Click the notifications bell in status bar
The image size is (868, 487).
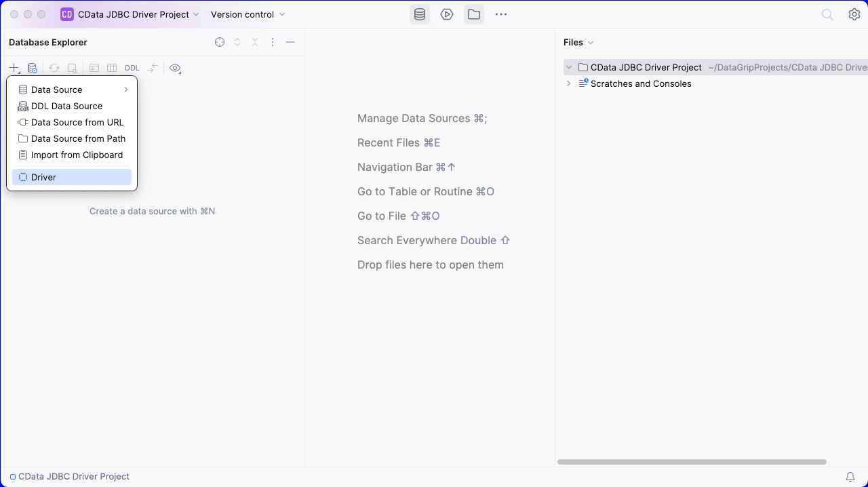pyautogui.click(x=850, y=477)
